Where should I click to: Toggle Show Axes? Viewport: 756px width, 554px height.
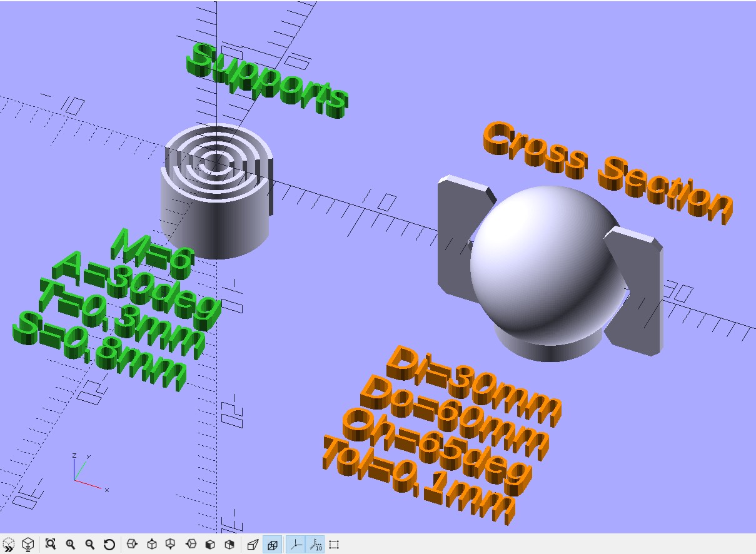coord(296,545)
